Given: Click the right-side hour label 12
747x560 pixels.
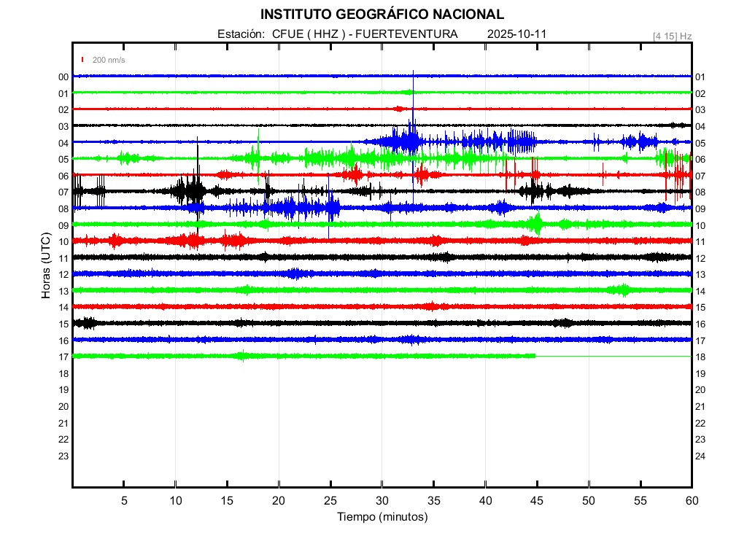Looking at the screenshot, I should (700, 258).
